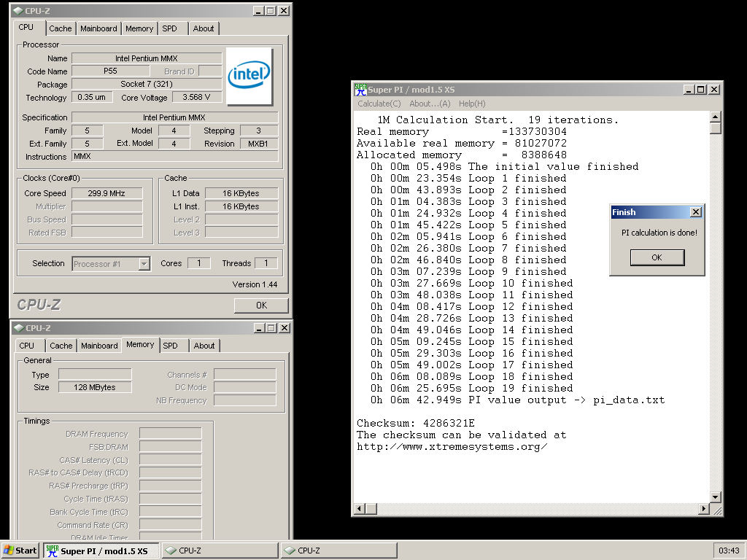
Task: Click the Package Socket 7 (321) field
Action: pos(147,84)
